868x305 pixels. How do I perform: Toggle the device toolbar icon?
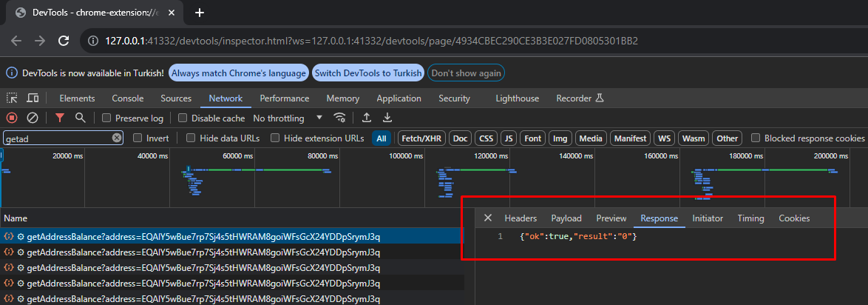[x=33, y=98]
